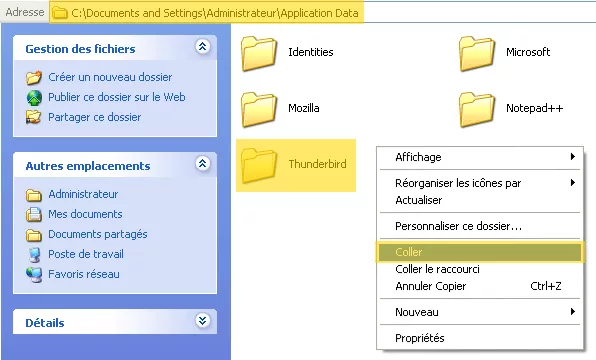Open the Favoris réseau link

pyautogui.click(x=84, y=274)
